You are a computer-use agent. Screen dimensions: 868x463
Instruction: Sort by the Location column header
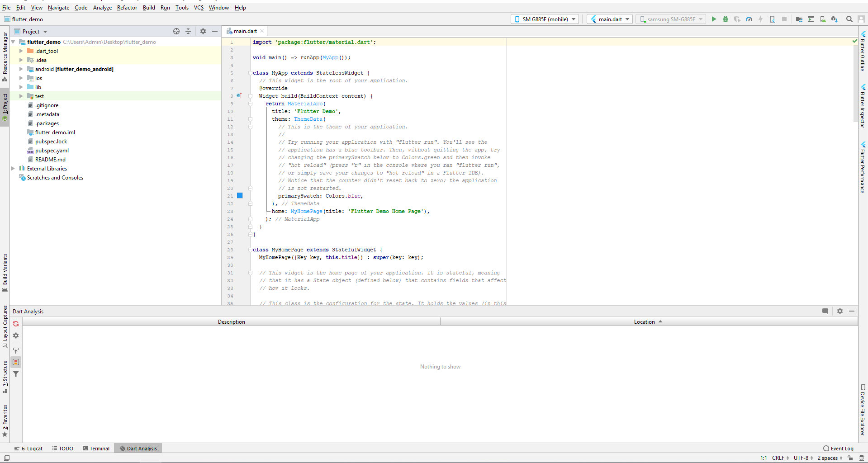(648, 322)
